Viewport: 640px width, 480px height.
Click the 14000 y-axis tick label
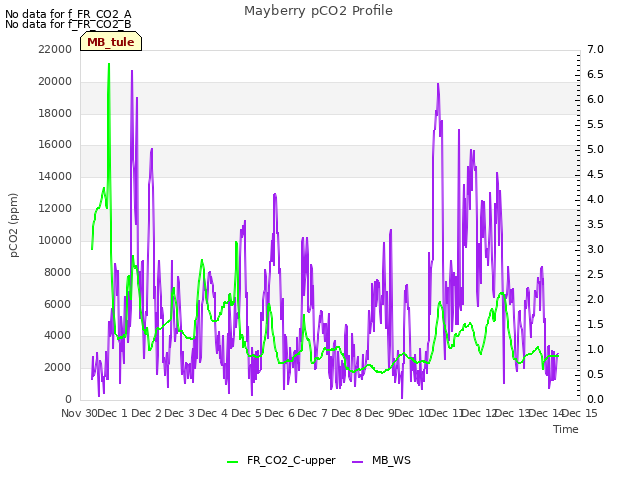(55, 176)
